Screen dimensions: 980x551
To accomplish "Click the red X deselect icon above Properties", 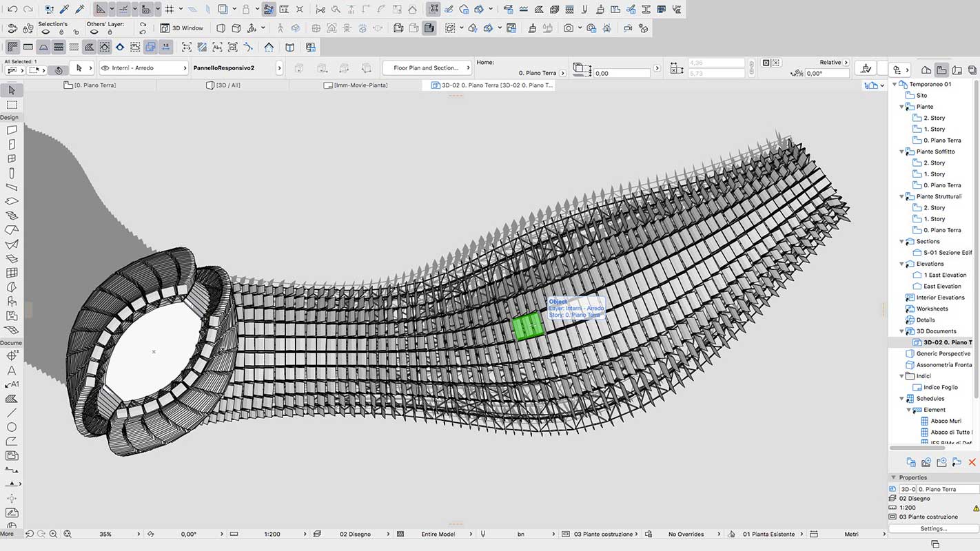I will coord(972,462).
